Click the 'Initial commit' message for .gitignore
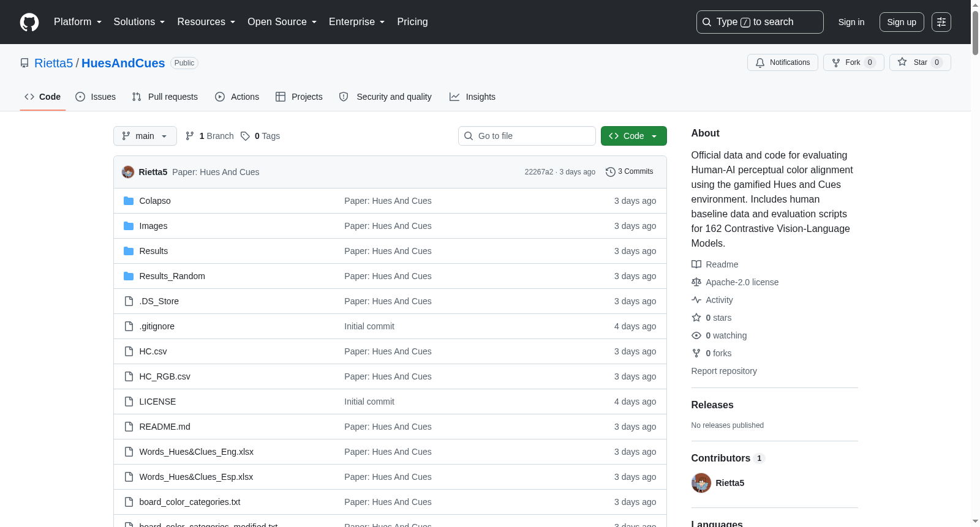The image size is (980, 527). click(x=369, y=326)
